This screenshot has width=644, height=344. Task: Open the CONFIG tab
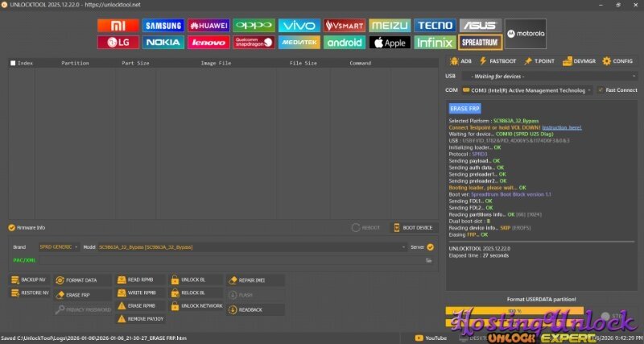(618, 60)
